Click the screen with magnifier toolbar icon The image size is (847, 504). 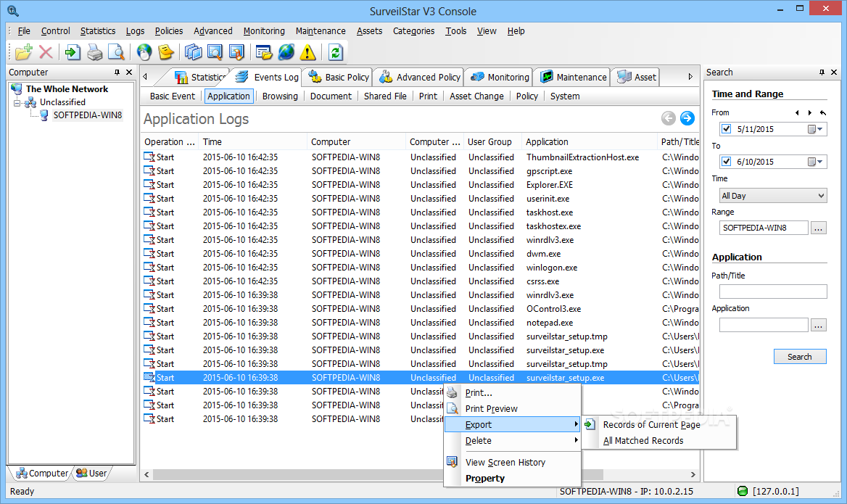click(x=215, y=52)
